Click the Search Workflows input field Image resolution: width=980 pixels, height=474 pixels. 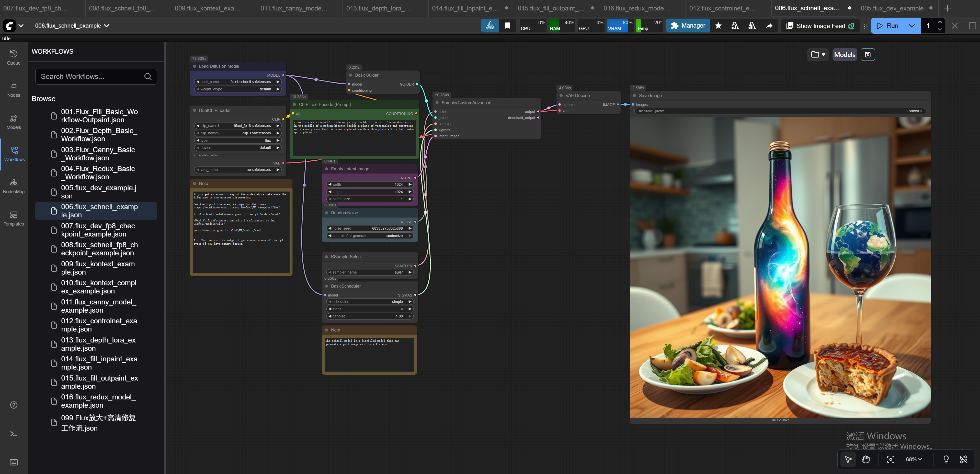click(91, 76)
